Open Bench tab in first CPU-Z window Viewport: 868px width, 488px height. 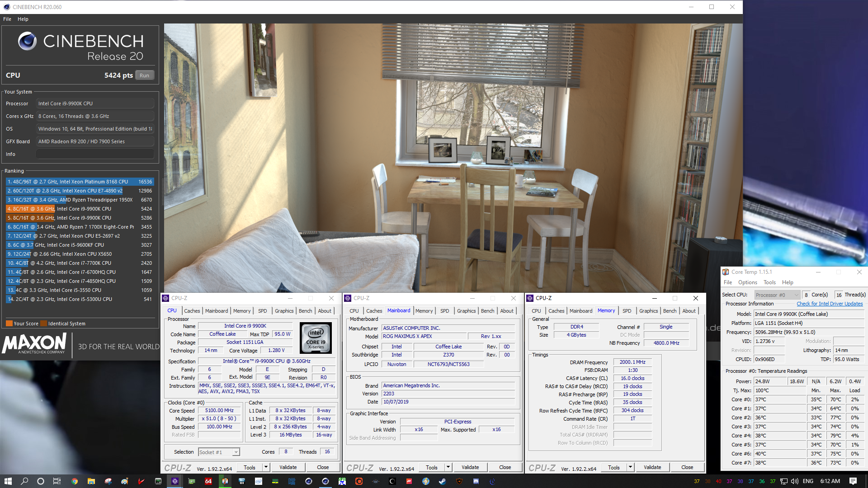305,311
